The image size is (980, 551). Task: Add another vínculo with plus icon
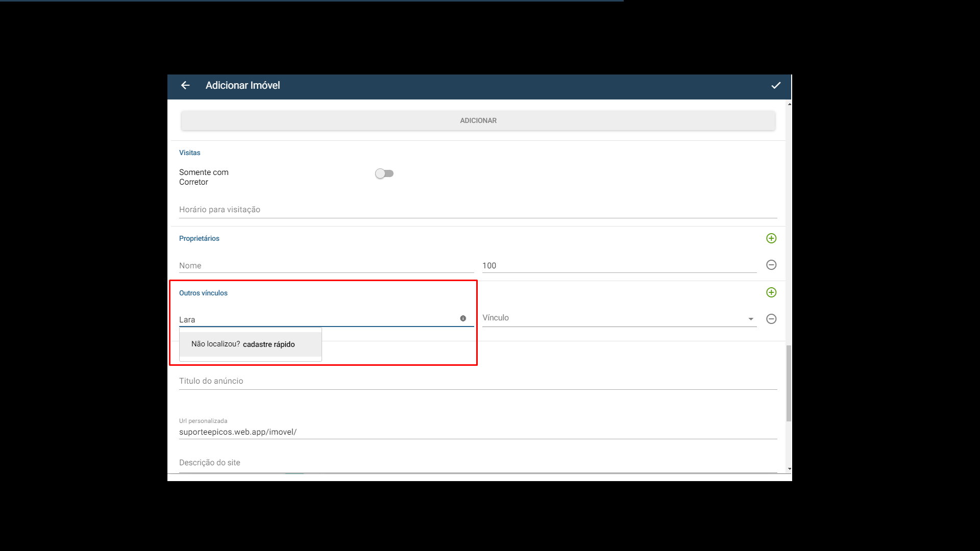[771, 292]
